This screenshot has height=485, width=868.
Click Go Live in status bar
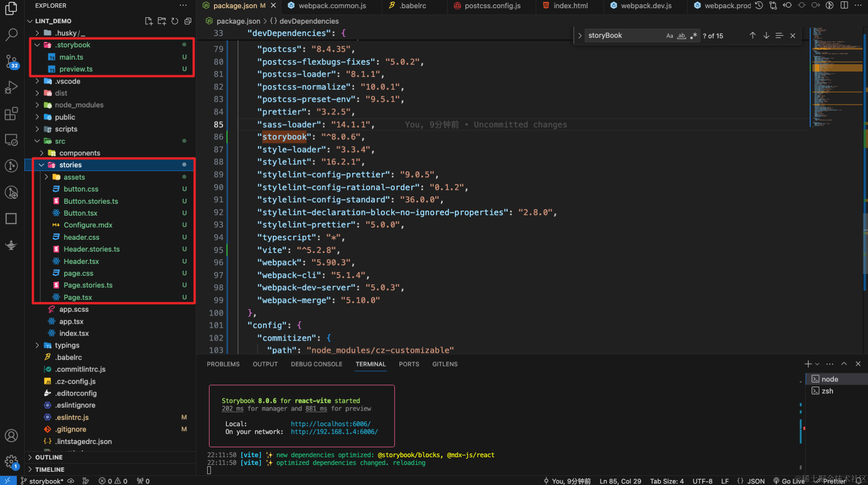pyautogui.click(x=789, y=481)
